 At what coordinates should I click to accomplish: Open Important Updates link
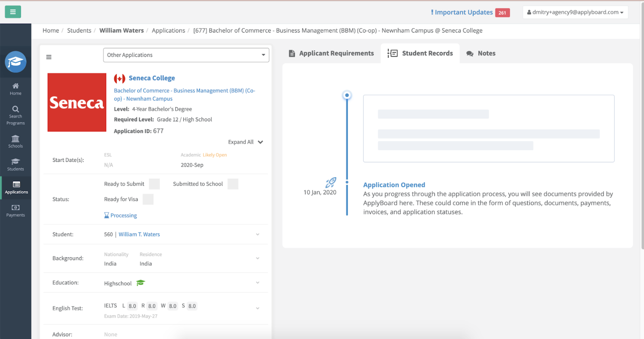tap(462, 12)
